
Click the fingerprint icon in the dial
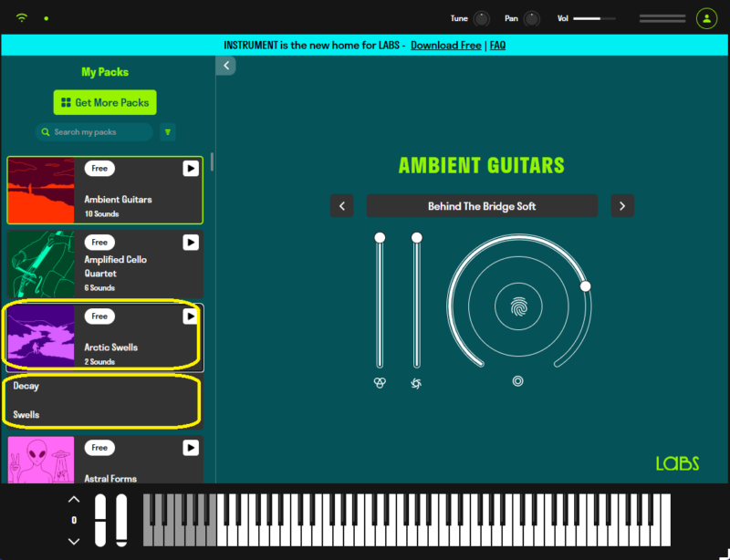click(x=517, y=307)
